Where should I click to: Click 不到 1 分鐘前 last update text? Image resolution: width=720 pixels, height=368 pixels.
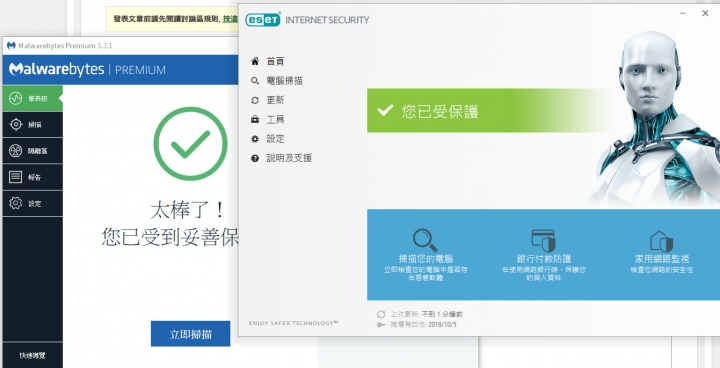pyautogui.click(x=442, y=314)
